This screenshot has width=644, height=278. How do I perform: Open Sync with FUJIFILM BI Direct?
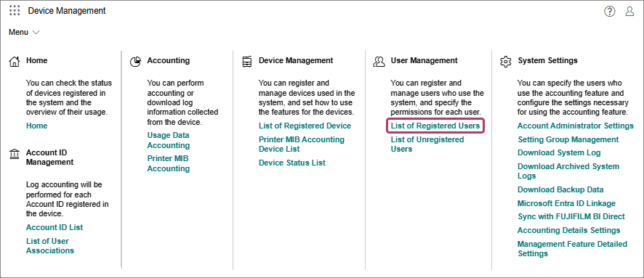click(571, 216)
